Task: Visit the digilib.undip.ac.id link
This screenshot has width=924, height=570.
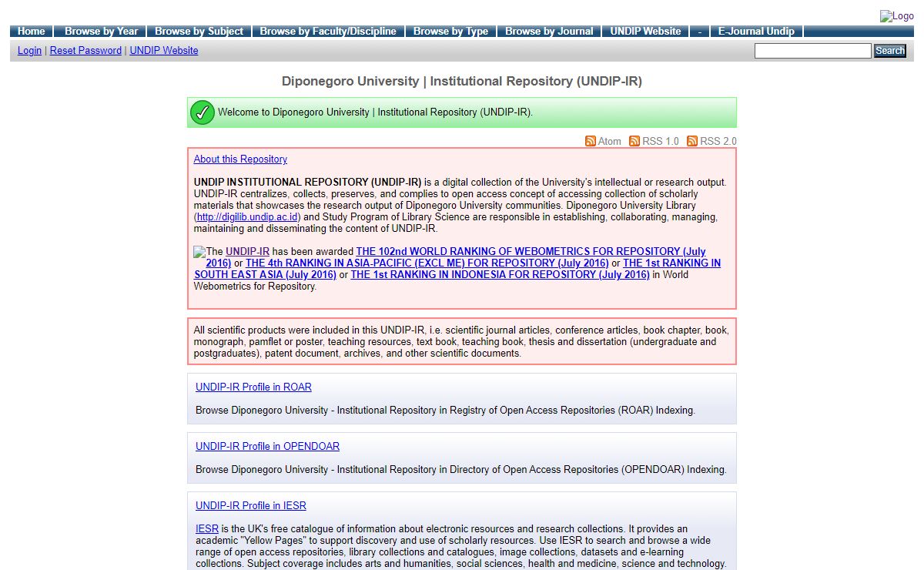Action: coord(248,217)
